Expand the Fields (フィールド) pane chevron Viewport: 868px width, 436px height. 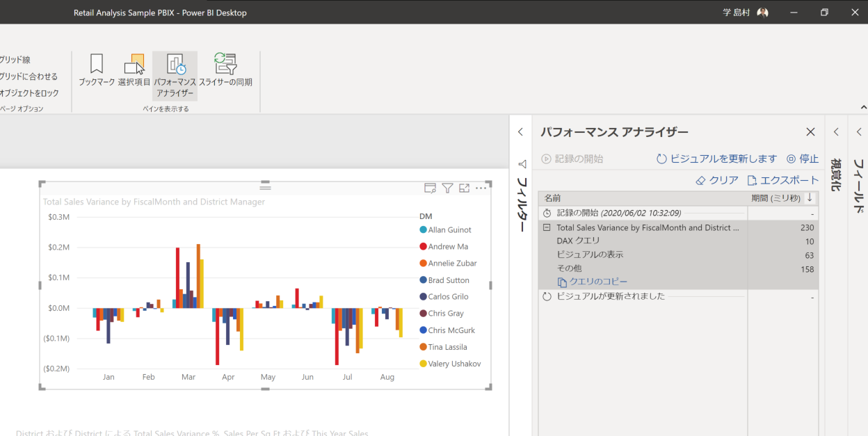[x=859, y=131]
